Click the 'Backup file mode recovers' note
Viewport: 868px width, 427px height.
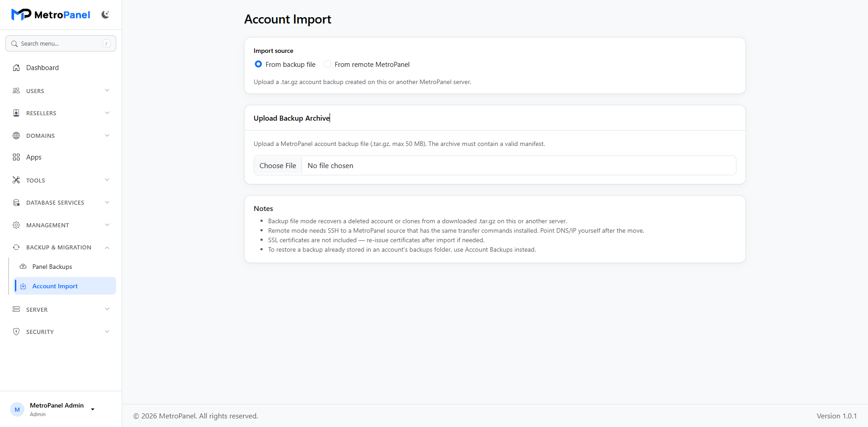417,221
